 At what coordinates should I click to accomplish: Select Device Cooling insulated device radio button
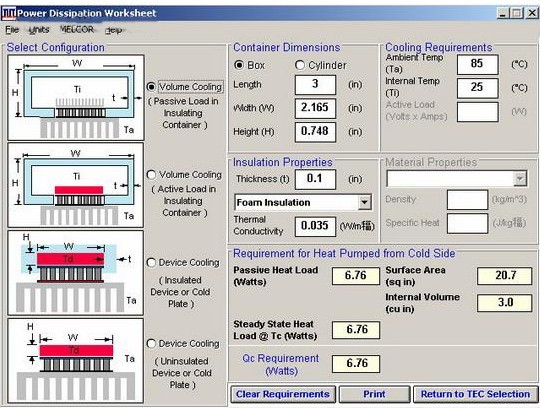[x=151, y=263]
